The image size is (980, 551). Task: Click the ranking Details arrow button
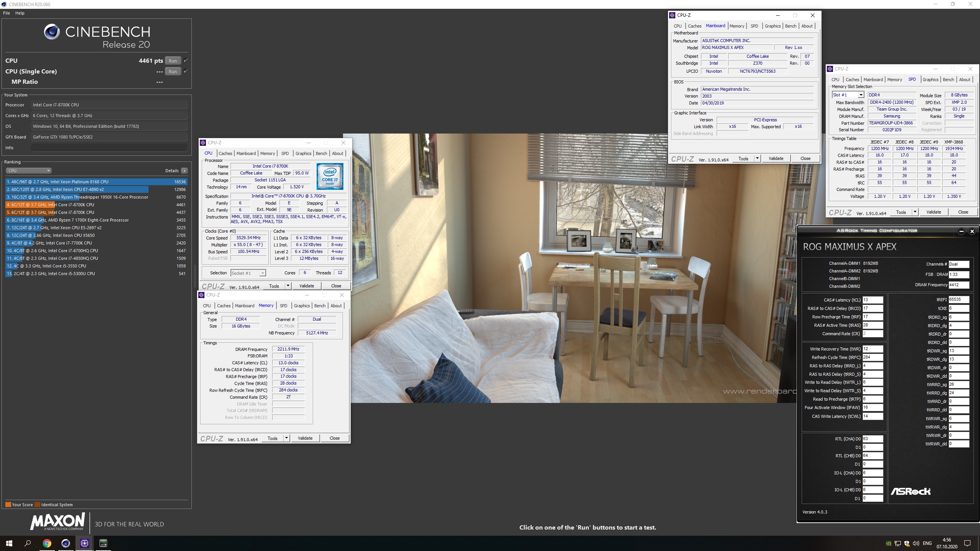(185, 171)
